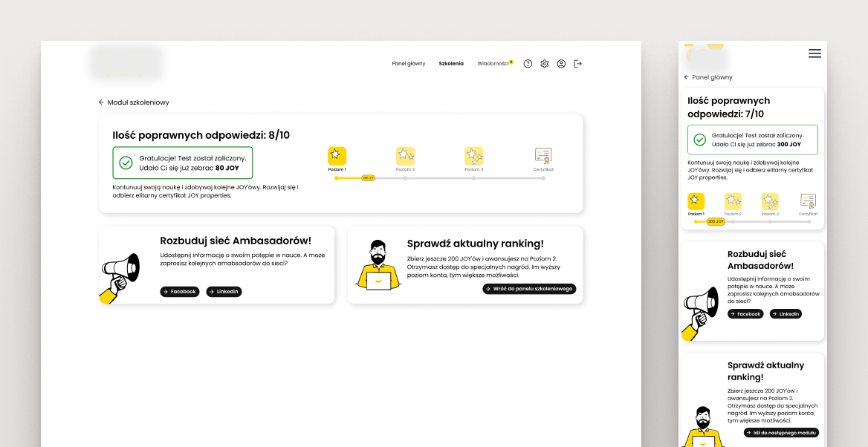The image size is (868, 447).
Task: Open the help question mark icon
Action: pyautogui.click(x=528, y=64)
